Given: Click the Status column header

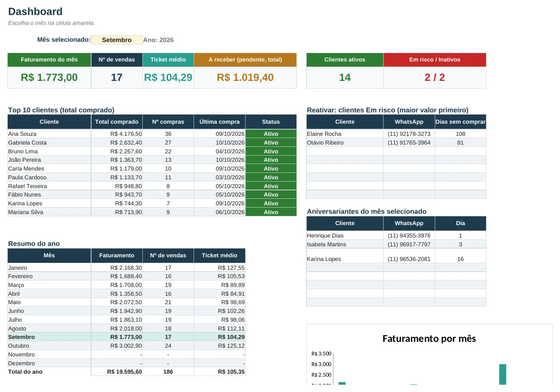Looking at the screenshot, I should (271, 122).
